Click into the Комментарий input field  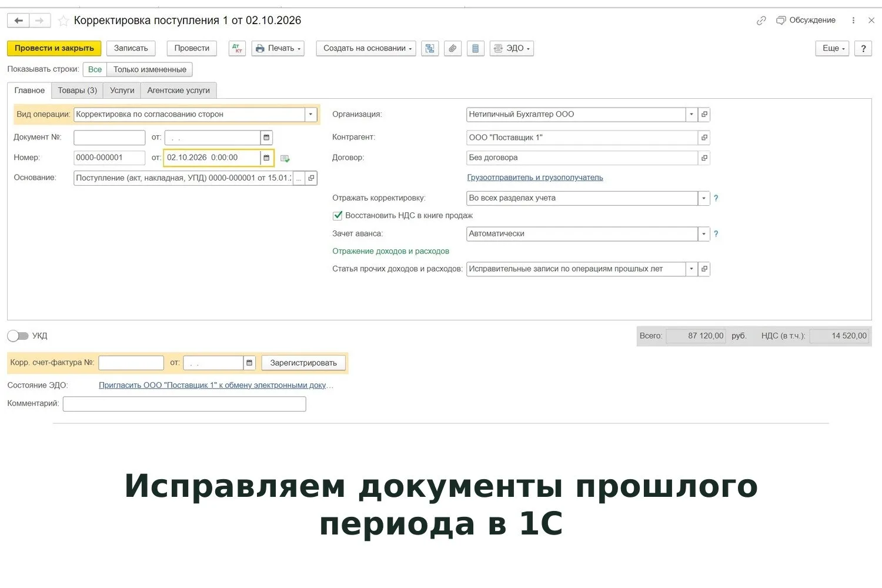tap(185, 404)
